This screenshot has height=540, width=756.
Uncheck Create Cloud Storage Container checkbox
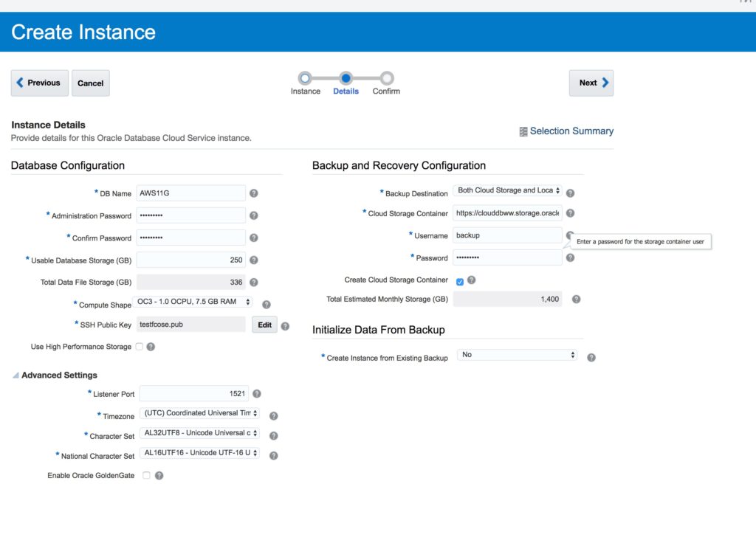[459, 281]
